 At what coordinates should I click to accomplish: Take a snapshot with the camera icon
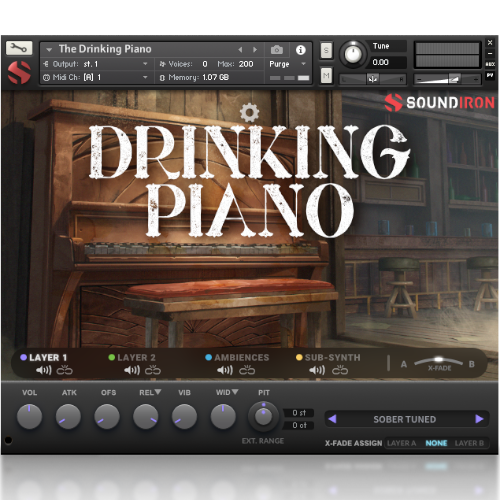coord(277,50)
